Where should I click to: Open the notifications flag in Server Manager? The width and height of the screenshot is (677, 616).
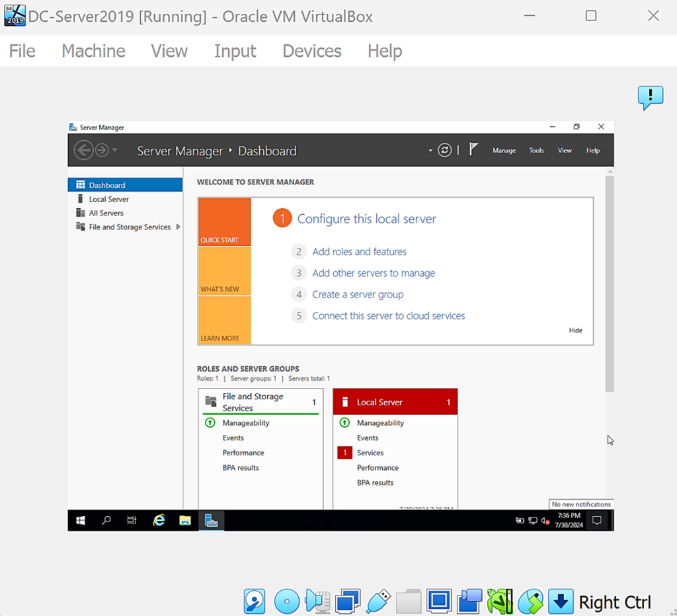(x=473, y=150)
